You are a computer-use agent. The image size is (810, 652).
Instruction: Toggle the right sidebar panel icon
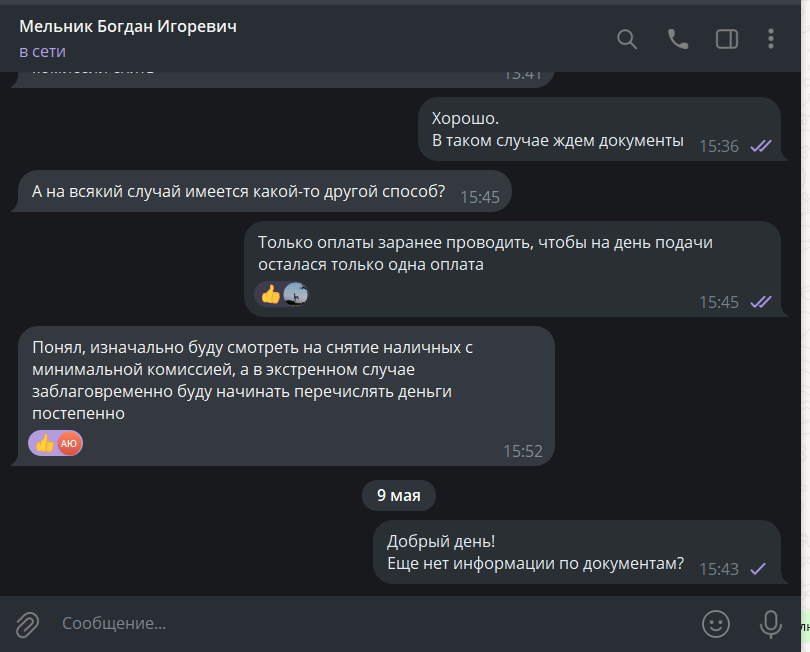pos(726,39)
